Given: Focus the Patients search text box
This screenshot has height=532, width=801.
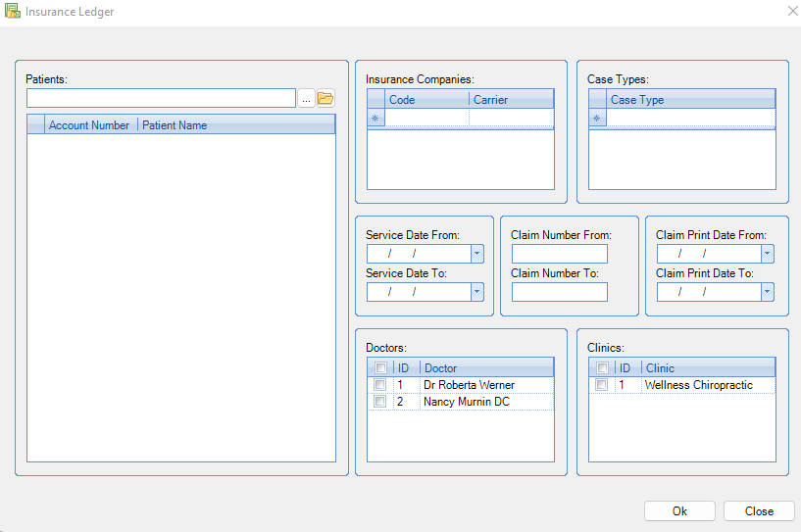Looking at the screenshot, I should tap(161, 98).
